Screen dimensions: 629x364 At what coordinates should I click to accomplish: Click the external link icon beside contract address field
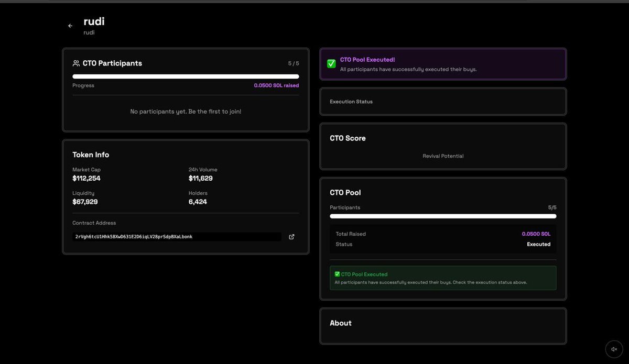pyautogui.click(x=291, y=237)
